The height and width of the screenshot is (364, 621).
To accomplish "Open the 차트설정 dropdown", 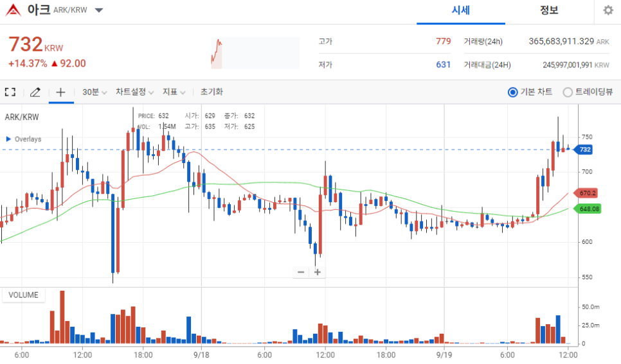I will click(x=134, y=92).
